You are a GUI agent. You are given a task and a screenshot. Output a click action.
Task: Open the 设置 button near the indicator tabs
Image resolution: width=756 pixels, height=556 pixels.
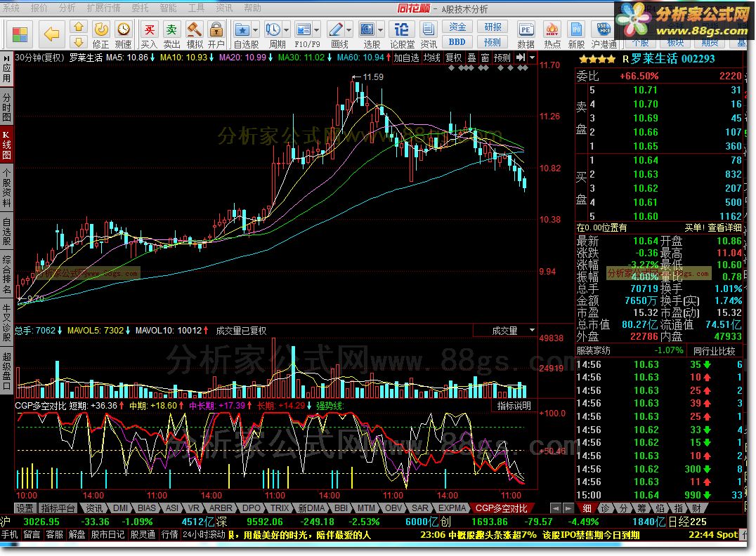pyautogui.click(x=25, y=508)
